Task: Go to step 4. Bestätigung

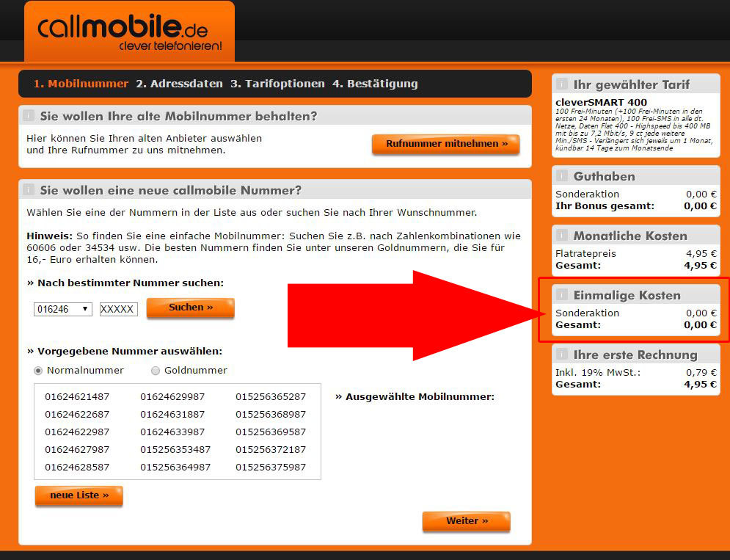Action: (375, 84)
